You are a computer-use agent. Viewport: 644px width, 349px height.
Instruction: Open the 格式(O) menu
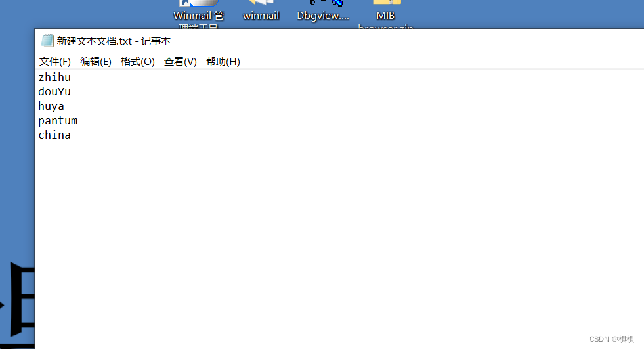138,62
